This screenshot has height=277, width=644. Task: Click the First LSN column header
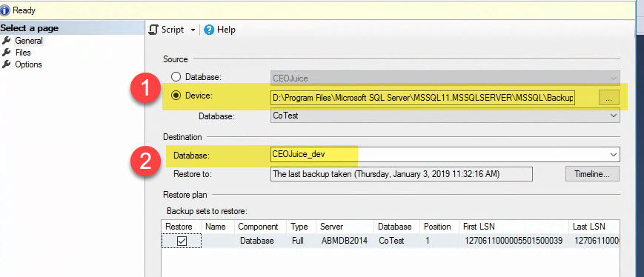pos(514,227)
